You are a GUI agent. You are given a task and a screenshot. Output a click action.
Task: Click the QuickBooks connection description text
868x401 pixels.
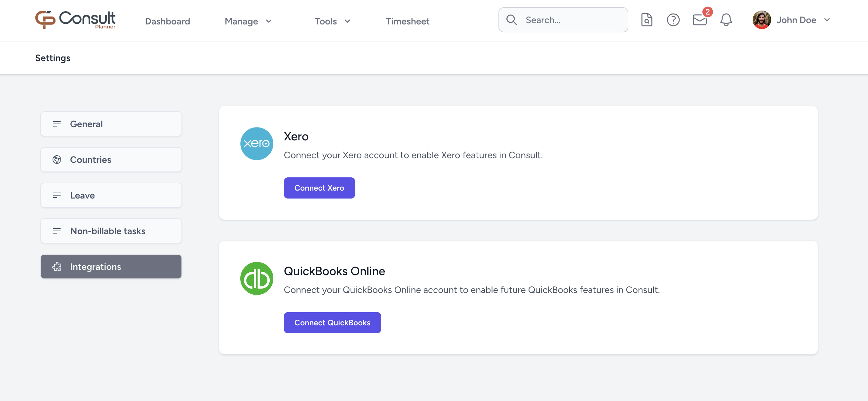click(x=472, y=290)
